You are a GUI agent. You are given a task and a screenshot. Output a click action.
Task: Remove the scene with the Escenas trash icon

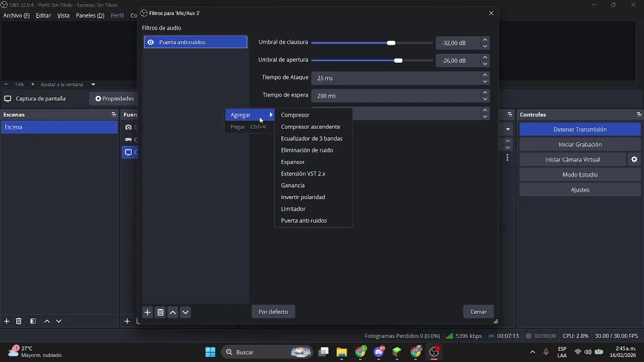tap(19, 321)
